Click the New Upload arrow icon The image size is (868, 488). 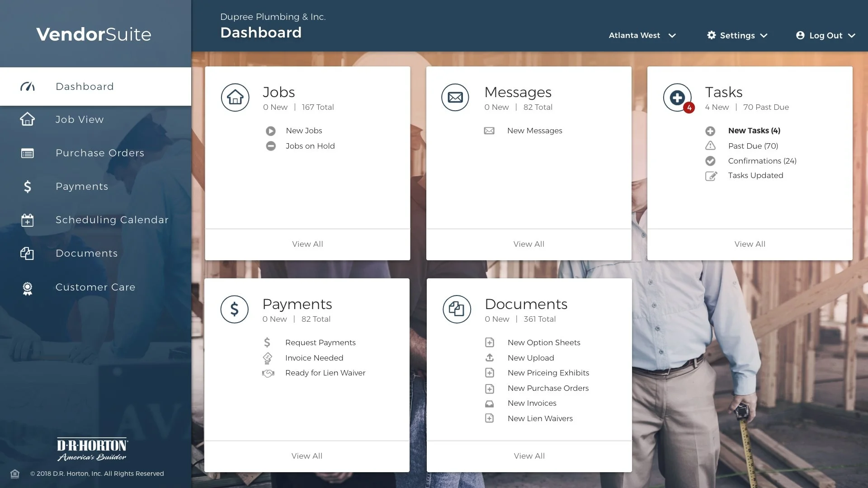point(489,357)
